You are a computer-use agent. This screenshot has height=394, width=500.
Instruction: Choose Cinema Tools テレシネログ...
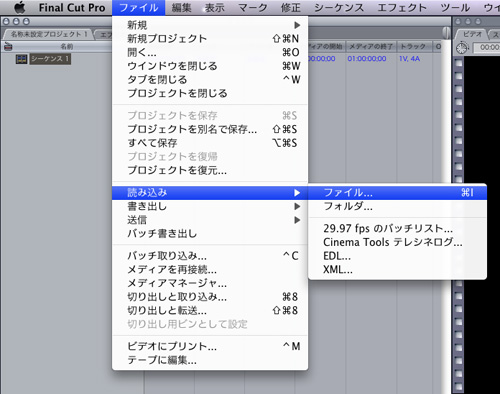click(397, 242)
